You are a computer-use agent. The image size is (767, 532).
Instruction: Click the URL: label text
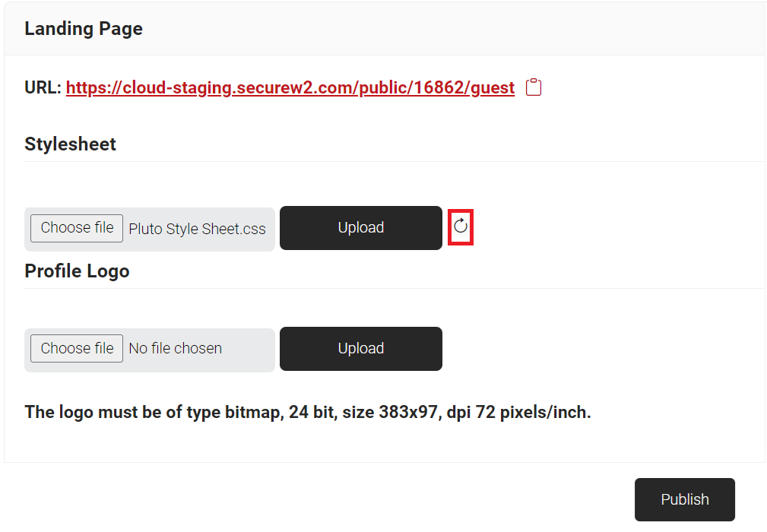click(43, 87)
